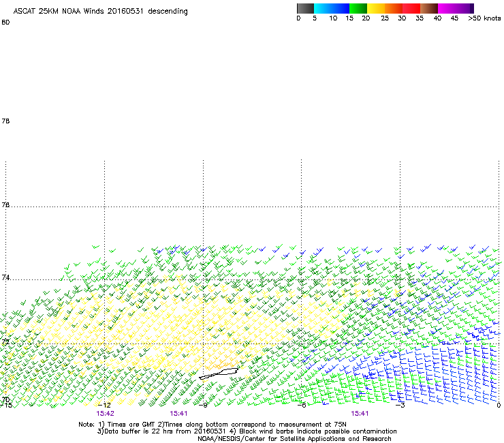Click the NOAA/NESDIS Center credit line
This screenshot has width=504, height=443.
[x=294, y=439]
